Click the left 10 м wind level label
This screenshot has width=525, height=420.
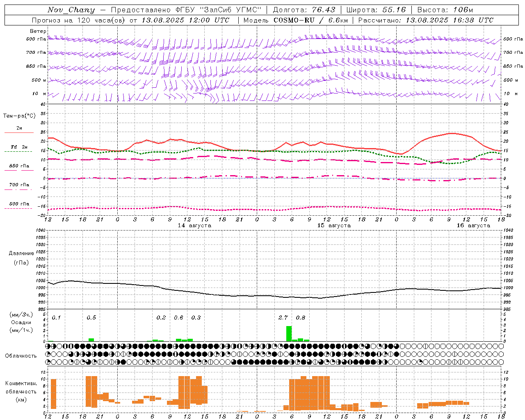[x=39, y=94]
